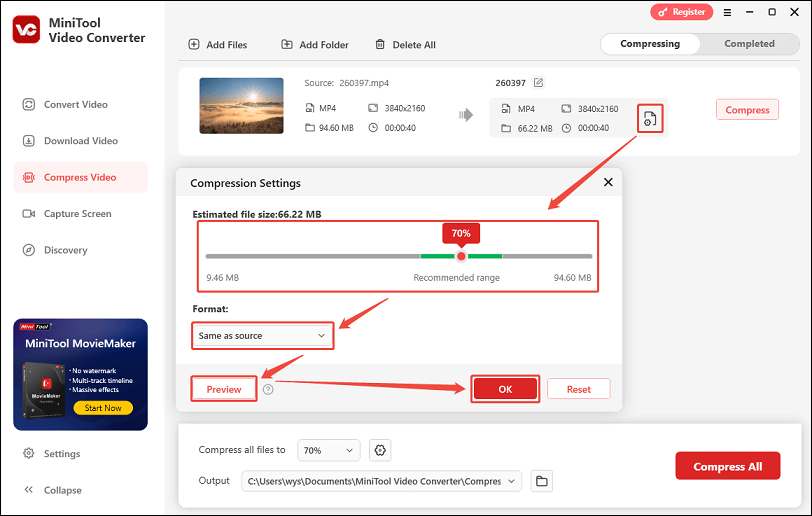812x516 pixels.
Task: Browse output folder icon
Action: 542,481
